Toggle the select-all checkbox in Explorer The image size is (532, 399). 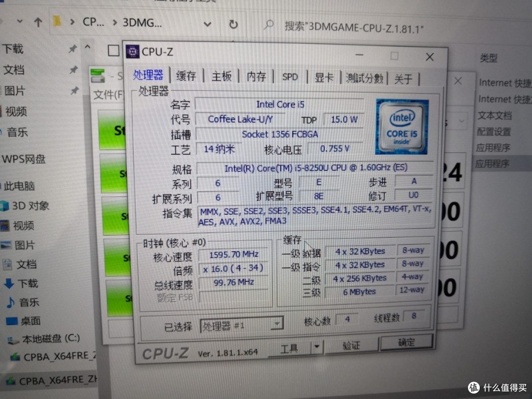point(113,51)
